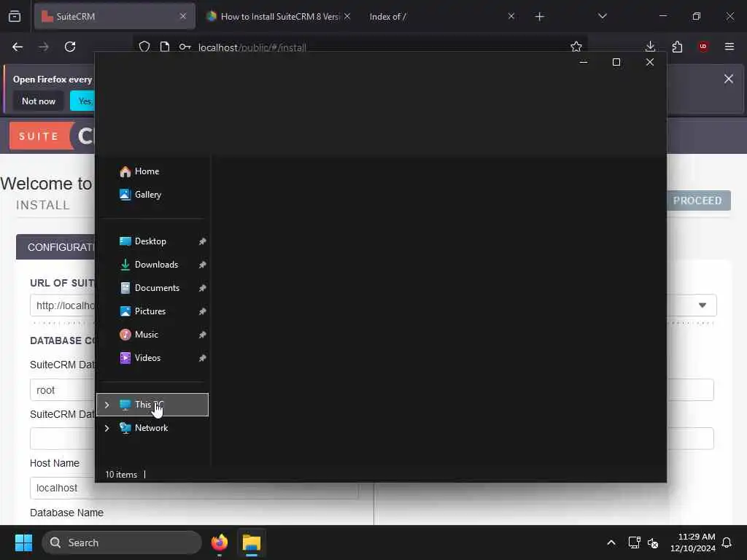Image resolution: width=747 pixels, height=560 pixels.
Task: Click the File Explorer taskbar icon
Action: coord(252,542)
